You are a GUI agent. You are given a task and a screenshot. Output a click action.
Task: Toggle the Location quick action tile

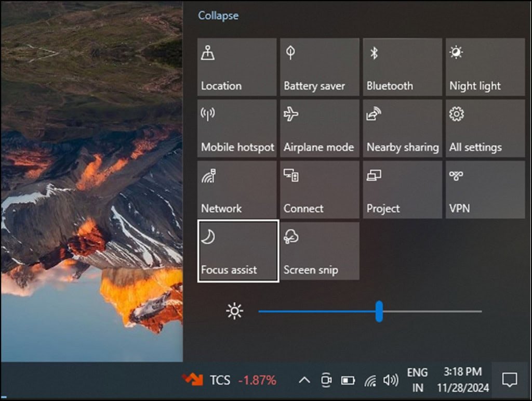236,67
